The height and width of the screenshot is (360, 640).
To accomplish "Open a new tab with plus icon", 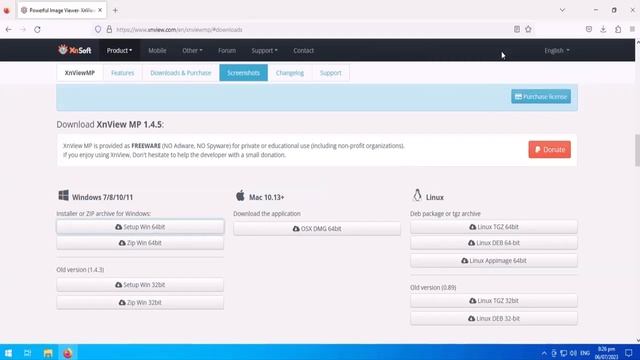I will tap(115, 10).
